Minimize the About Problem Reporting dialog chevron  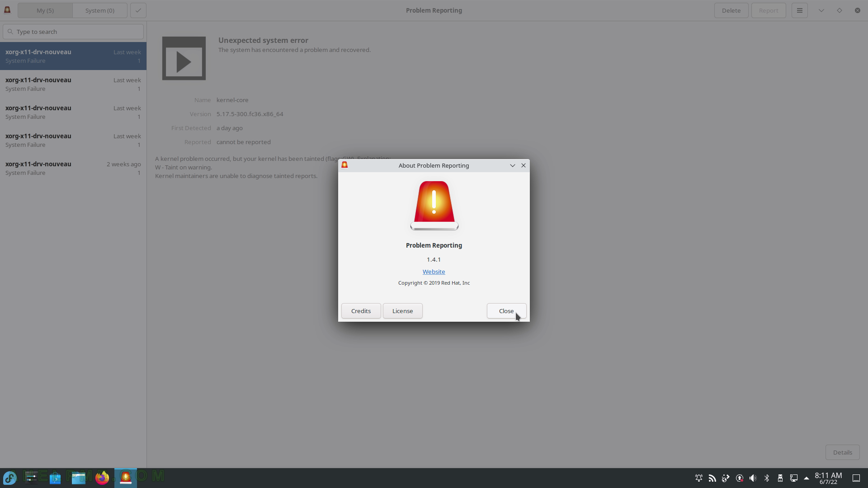click(512, 165)
